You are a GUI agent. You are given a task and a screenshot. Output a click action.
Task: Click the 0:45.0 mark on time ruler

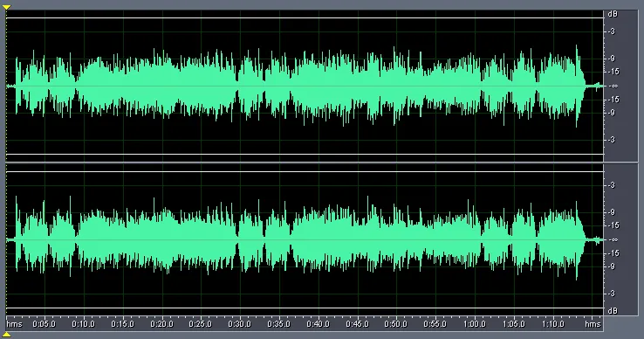click(357, 324)
